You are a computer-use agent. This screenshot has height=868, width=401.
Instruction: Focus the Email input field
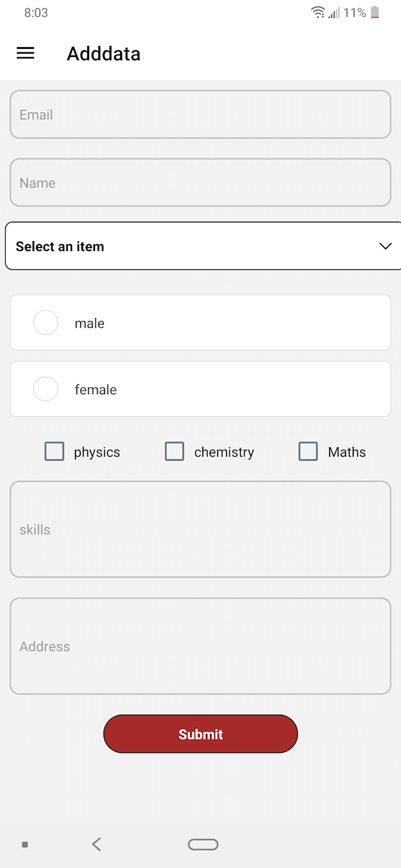[x=200, y=114]
